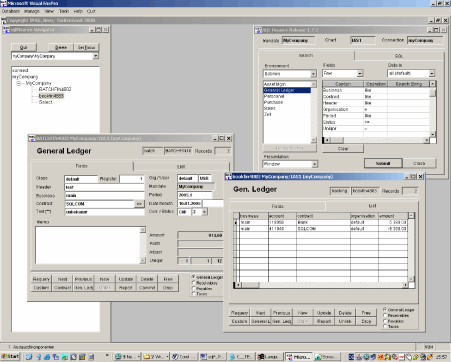Select Taxes radio in bookfin window
This screenshot has height=362, width=451.
tap(385, 326)
